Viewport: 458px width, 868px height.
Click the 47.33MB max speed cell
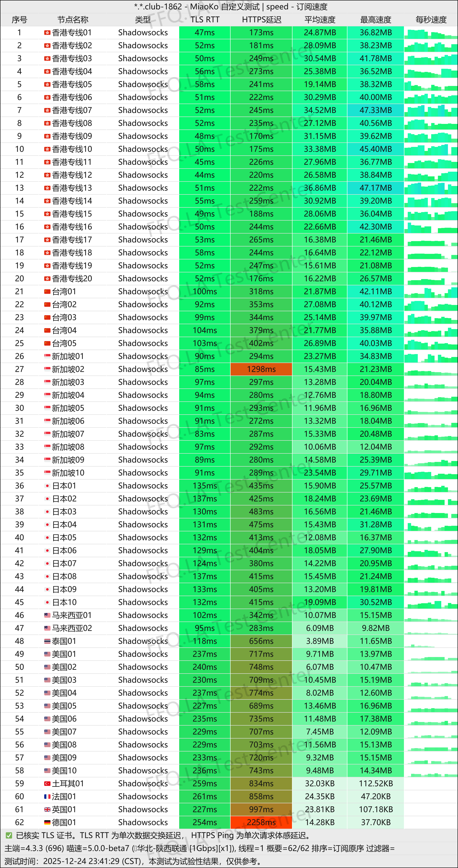(375, 110)
